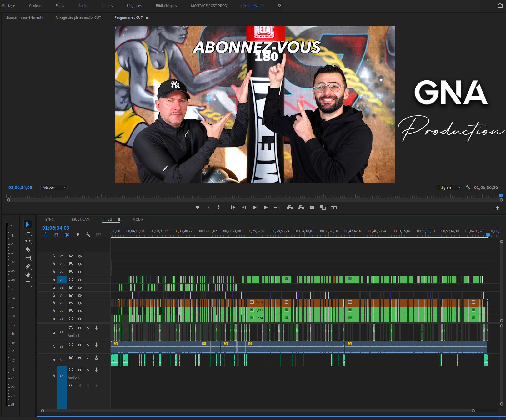Mute audio track A1

coord(79,328)
